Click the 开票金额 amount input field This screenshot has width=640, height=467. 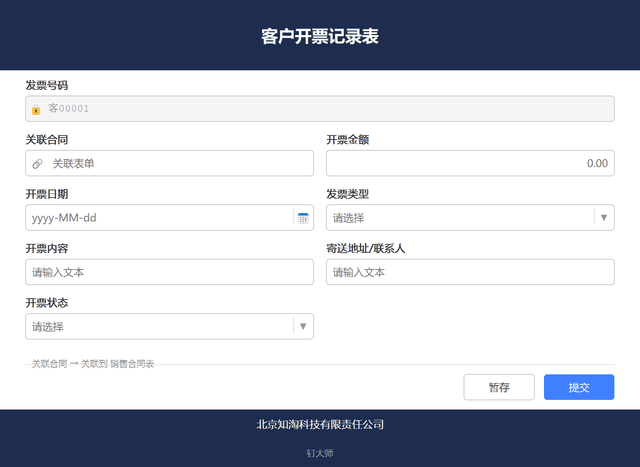[470, 163]
